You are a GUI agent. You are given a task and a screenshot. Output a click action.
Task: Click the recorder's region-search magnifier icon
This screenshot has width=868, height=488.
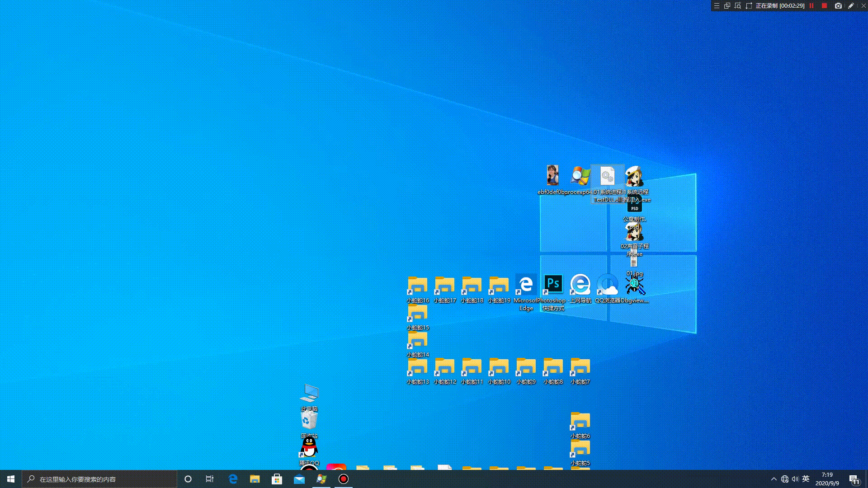[738, 6]
